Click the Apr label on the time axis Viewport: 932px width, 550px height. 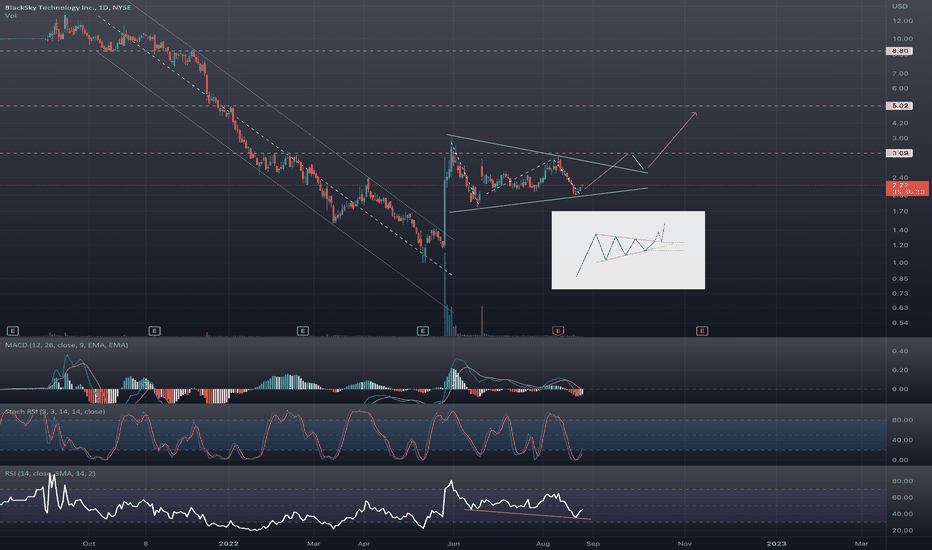tap(364, 543)
